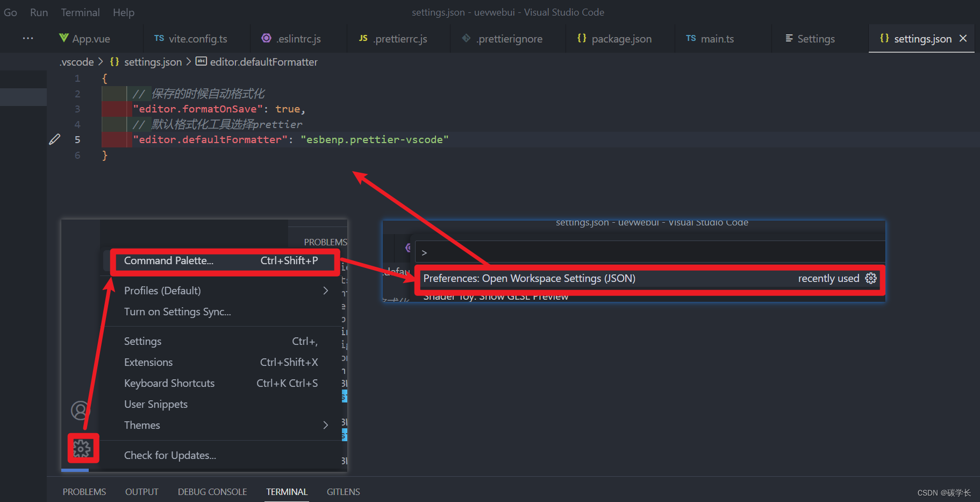Click the more actions ellipsis before tabs
The width and height of the screenshot is (980, 502).
pos(28,38)
